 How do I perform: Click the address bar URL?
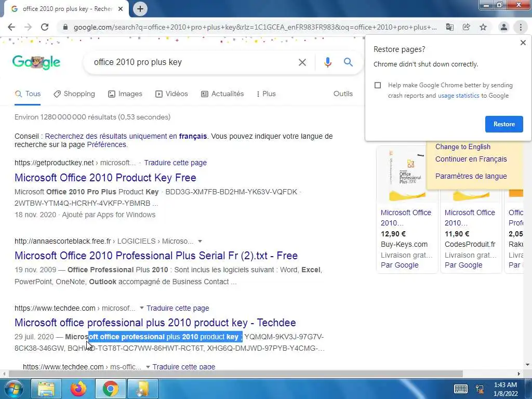255,27
